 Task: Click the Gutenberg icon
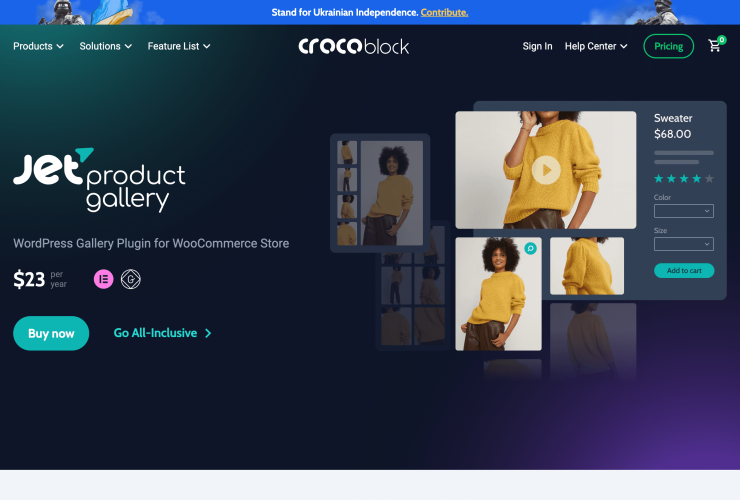(x=131, y=279)
